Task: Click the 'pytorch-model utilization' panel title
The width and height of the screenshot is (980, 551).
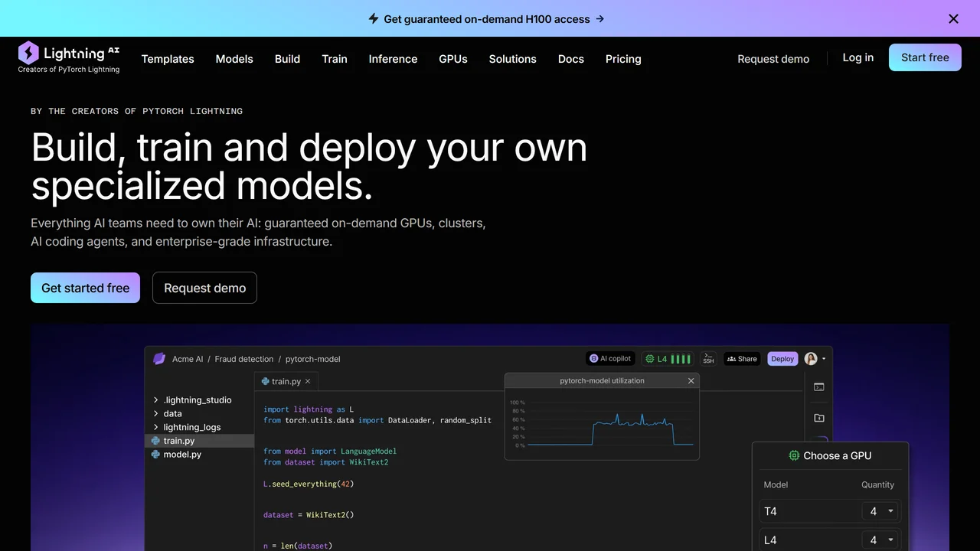Action: tap(602, 380)
